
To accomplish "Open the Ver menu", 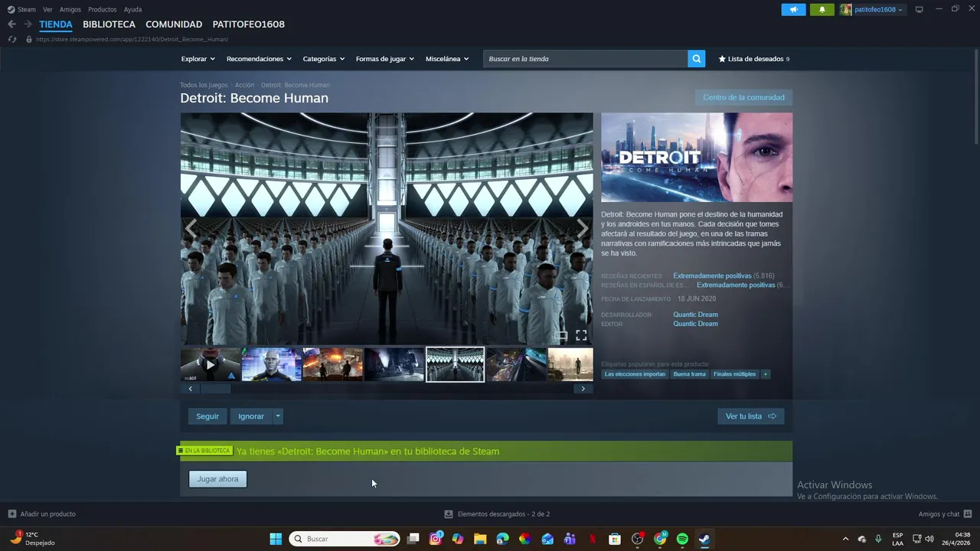I will click(x=48, y=10).
